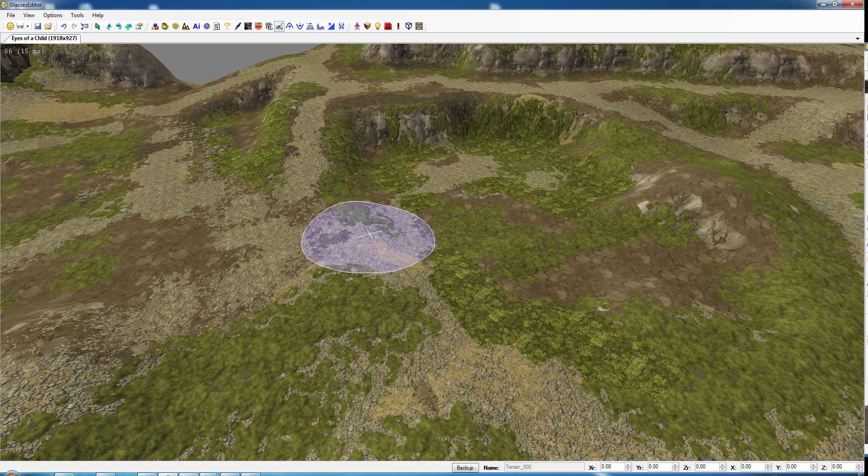The width and height of the screenshot is (868, 476).
Task: Increase the Xr value with its up spinner
Action: pyautogui.click(x=628, y=465)
